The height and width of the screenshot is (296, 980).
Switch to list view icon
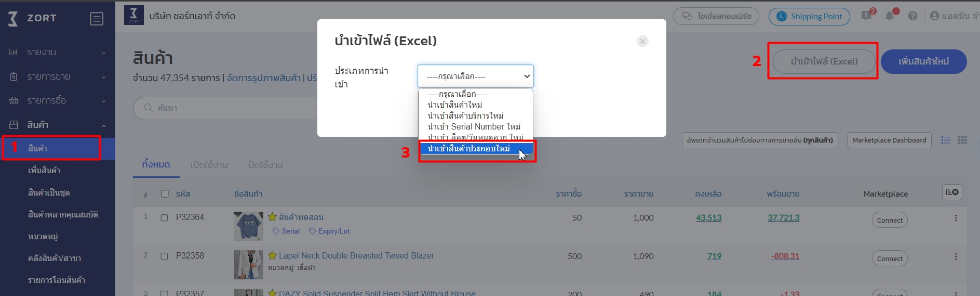(946, 140)
